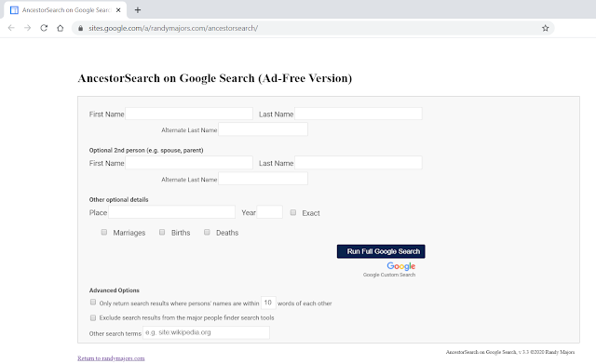Click Run Full Google Search button
The width and height of the screenshot is (596, 364).
[381, 251]
